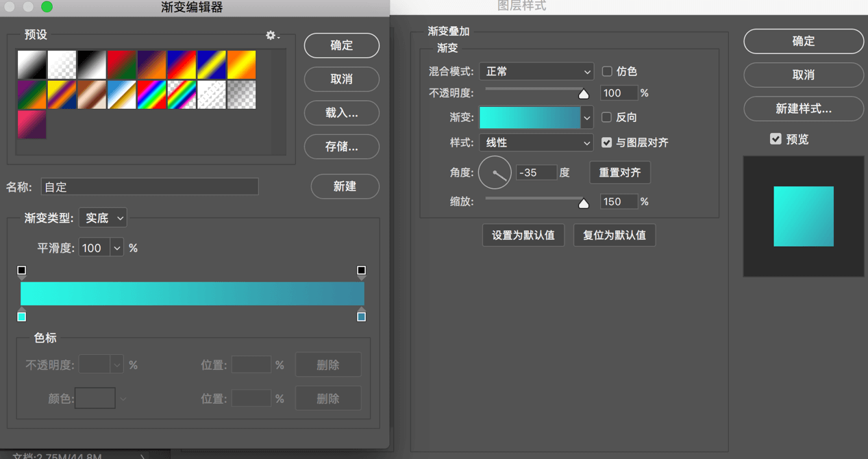Uncheck the 预览 preview checkbox
The image size is (868, 459).
point(776,139)
